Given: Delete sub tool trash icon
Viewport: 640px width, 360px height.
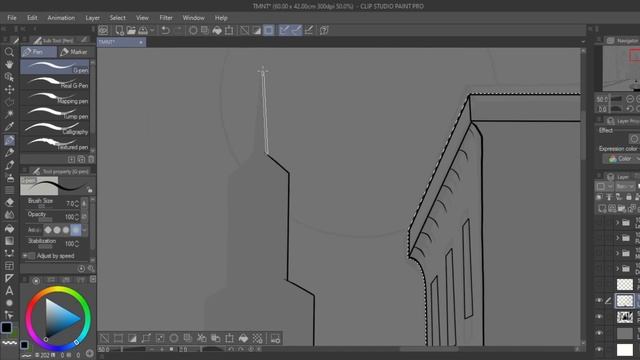Looking at the screenshot, I should (x=91, y=159).
